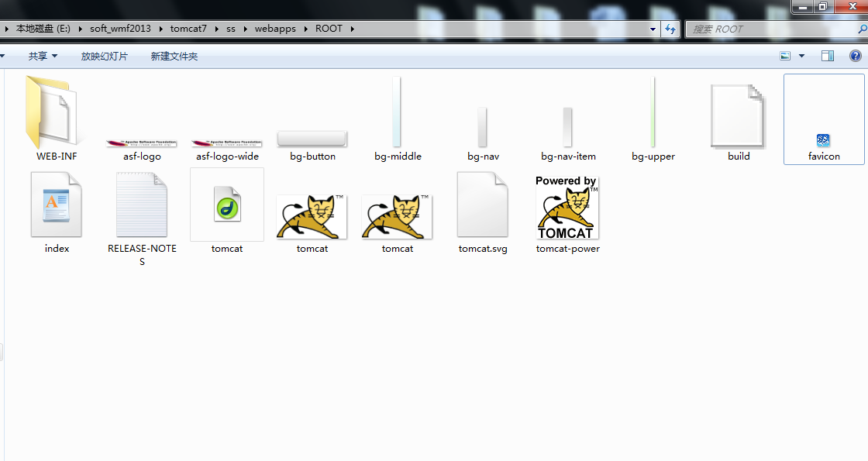Navigate to 本地磁盘 (E:) in the address bar
This screenshot has height=461, width=868.
tap(43, 28)
